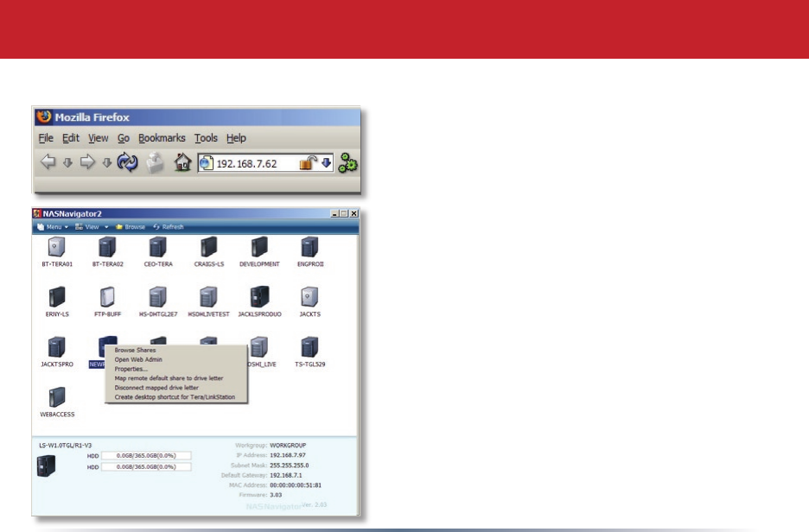Viewport: 809px width, 532px height.
Task: Go to the Firefox Home page icon
Action: click(x=182, y=161)
